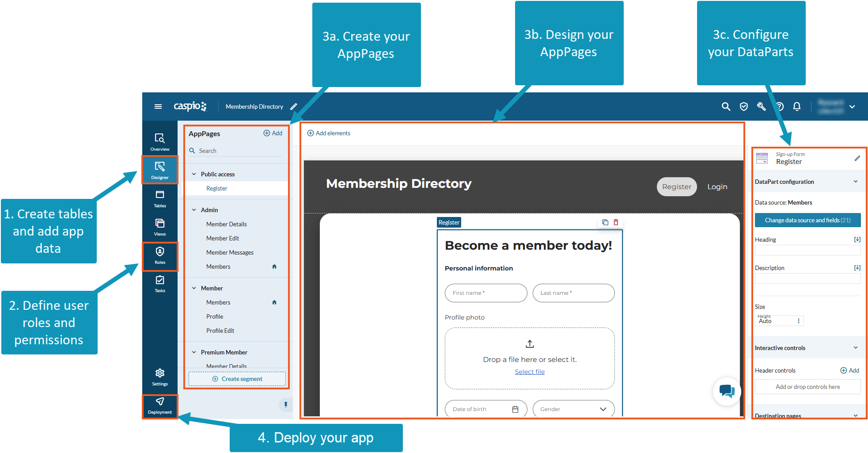This screenshot has width=868, height=453.
Task: Expand the account dropdown chevron
Action: (x=852, y=107)
